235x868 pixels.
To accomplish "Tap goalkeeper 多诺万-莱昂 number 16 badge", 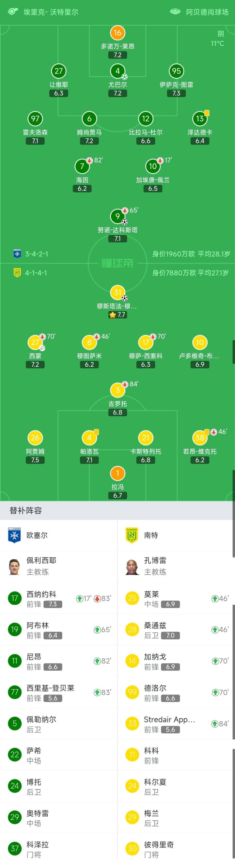I will (117, 33).
